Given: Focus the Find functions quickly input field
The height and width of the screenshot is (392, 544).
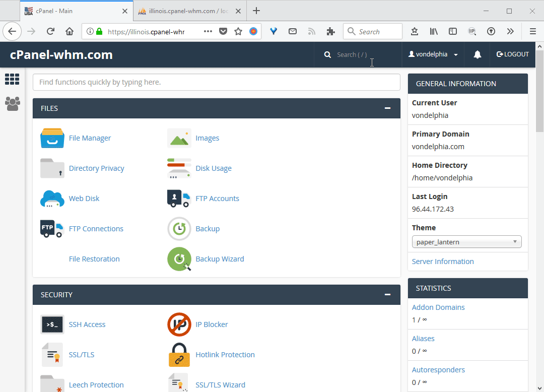Looking at the screenshot, I should (217, 82).
